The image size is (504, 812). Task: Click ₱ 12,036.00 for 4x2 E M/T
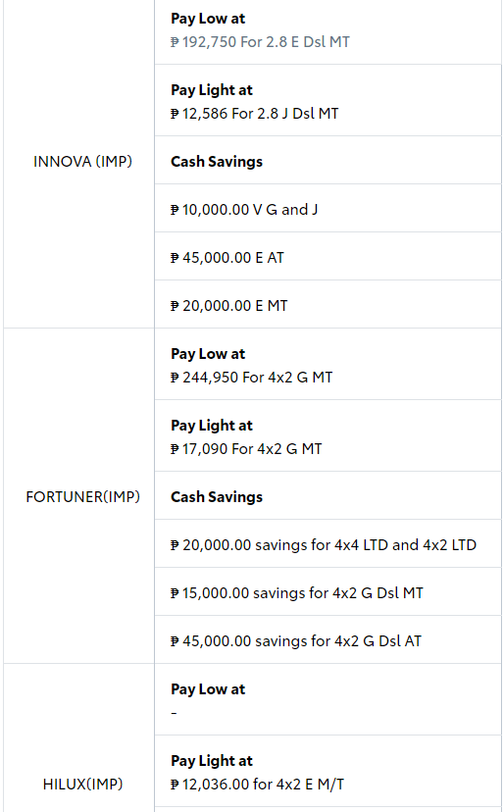point(258,784)
